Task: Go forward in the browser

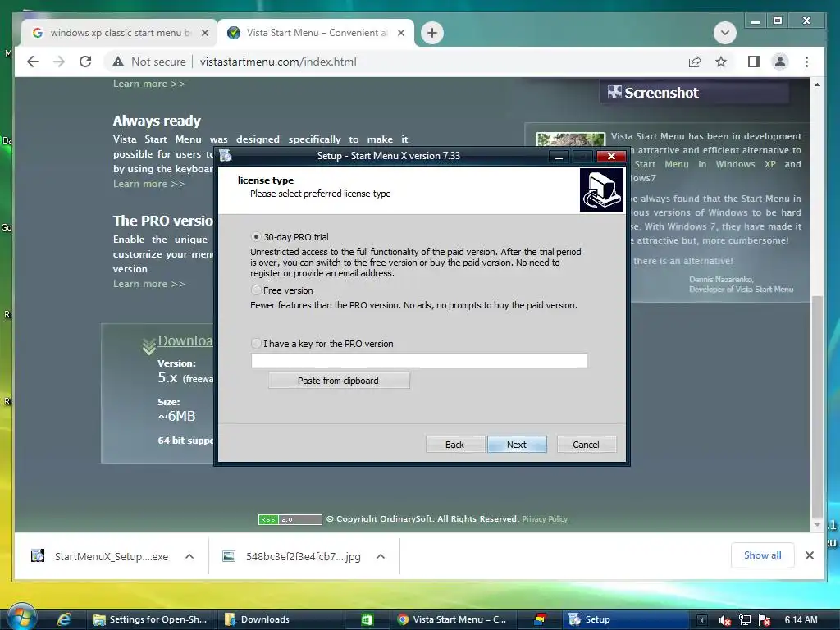Action: tap(59, 62)
